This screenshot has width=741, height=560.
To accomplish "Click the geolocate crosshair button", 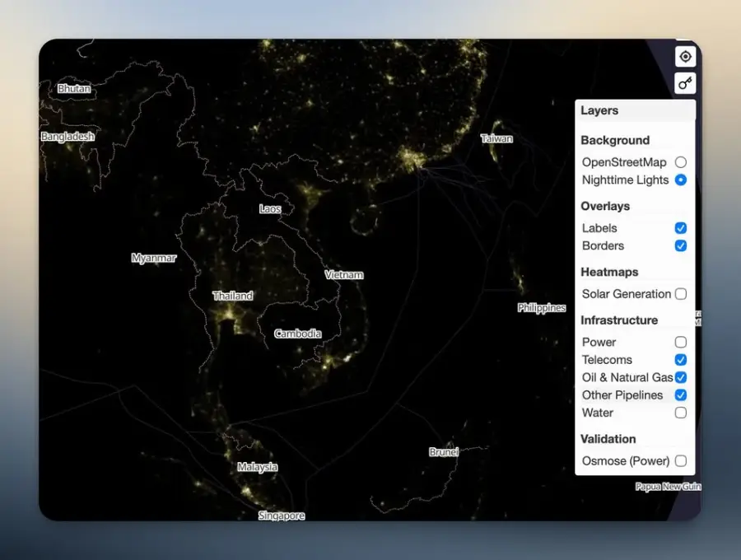I will point(685,57).
